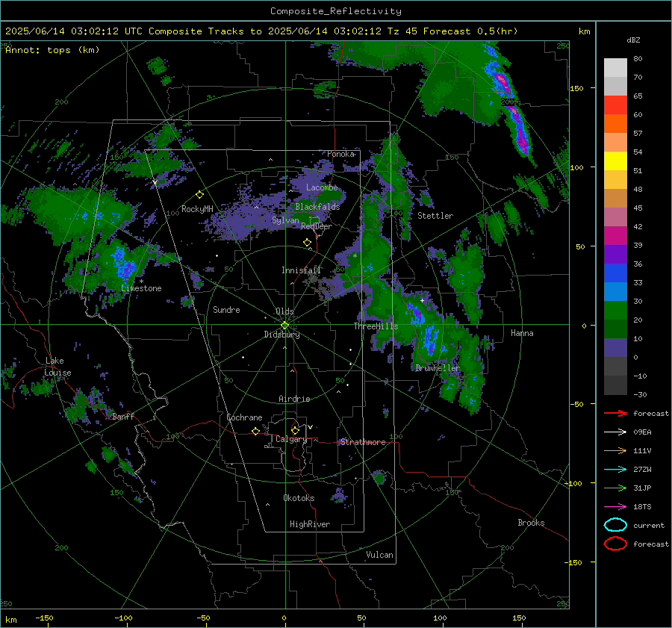Click the Sylvan label
The width and height of the screenshot is (672, 628).
click(x=285, y=220)
